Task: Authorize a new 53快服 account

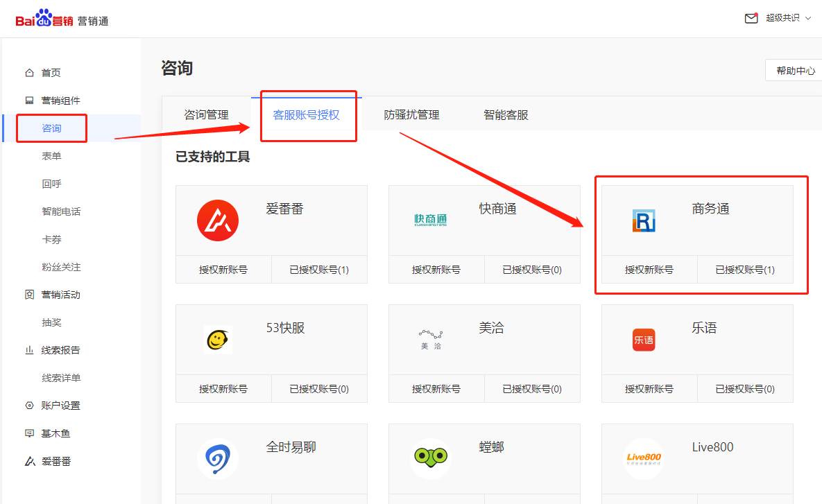Action: coord(223,389)
